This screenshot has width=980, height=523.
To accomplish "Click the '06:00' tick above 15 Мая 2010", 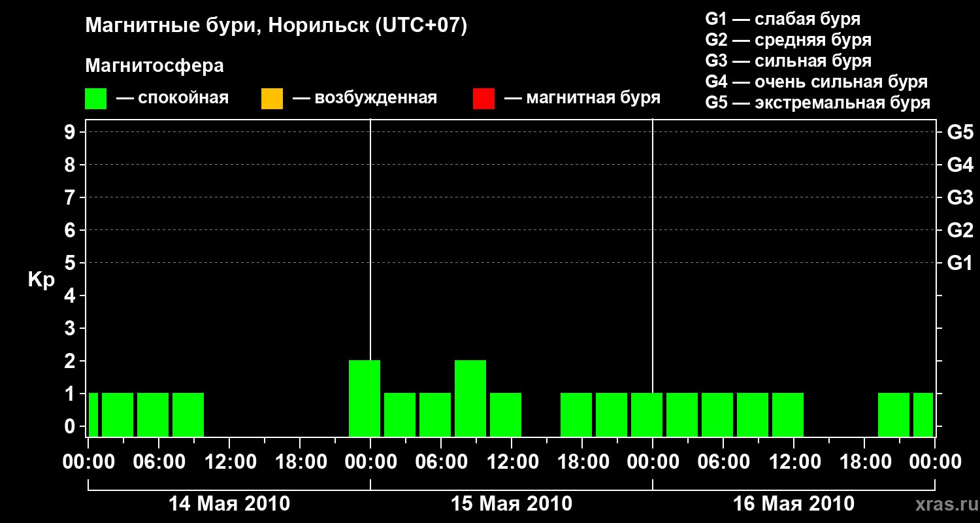I will pos(441,462).
